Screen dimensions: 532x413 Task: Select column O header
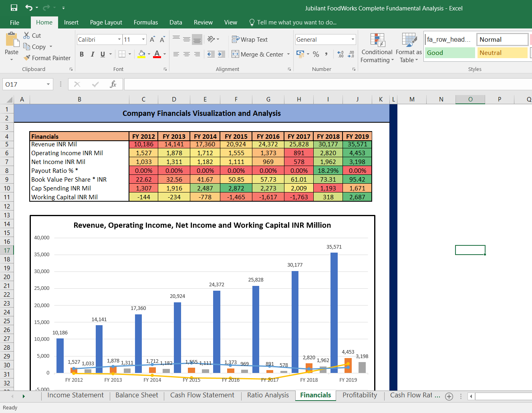(x=470, y=99)
